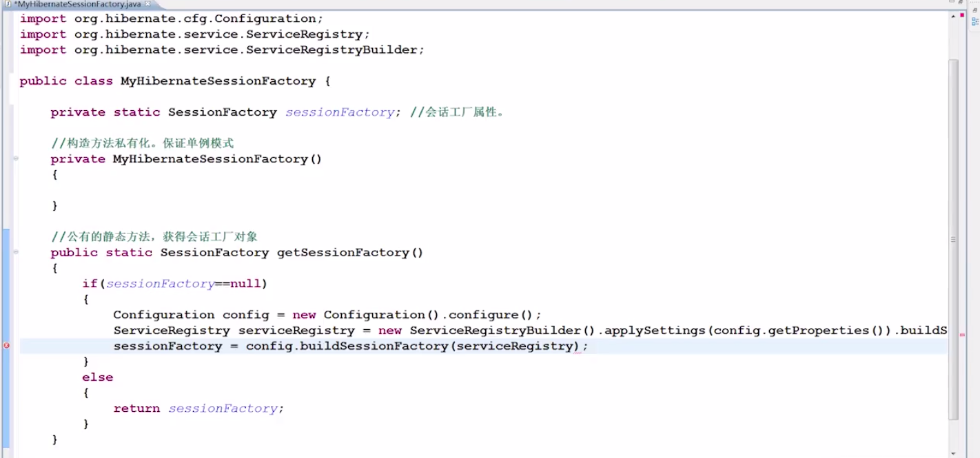
Task: Click the Java file icon on the editor tab
Action: pyautogui.click(x=8, y=4)
